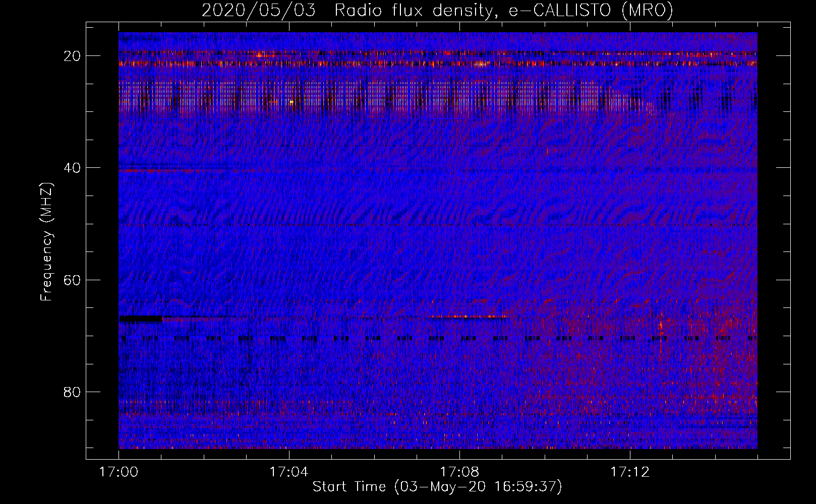The width and height of the screenshot is (816, 504).
Task: Click the 80 MHz frequency tick label
Action: pyautogui.click(x=73, y=392)
